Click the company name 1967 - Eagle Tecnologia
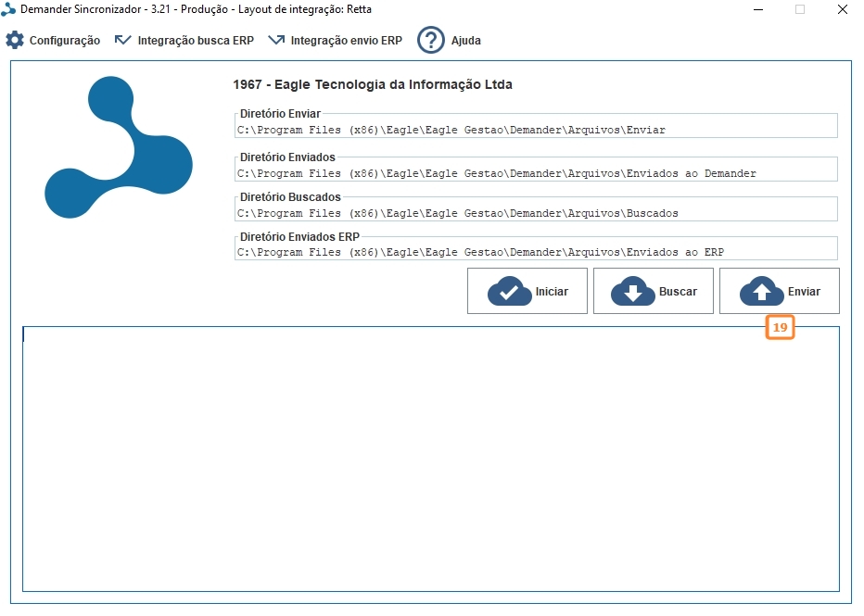Image resolution: width=864 pixels, height=616 pixels. pos(373,84)
